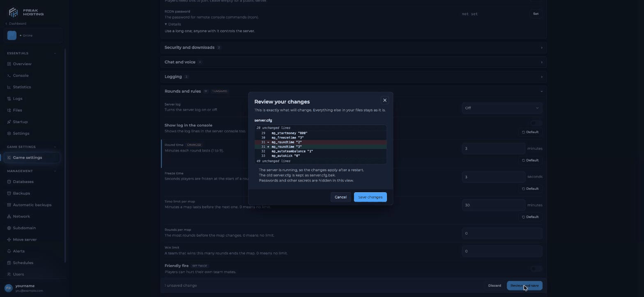
Task: Toggle Show log in the console
Action: tap(536, 123)
